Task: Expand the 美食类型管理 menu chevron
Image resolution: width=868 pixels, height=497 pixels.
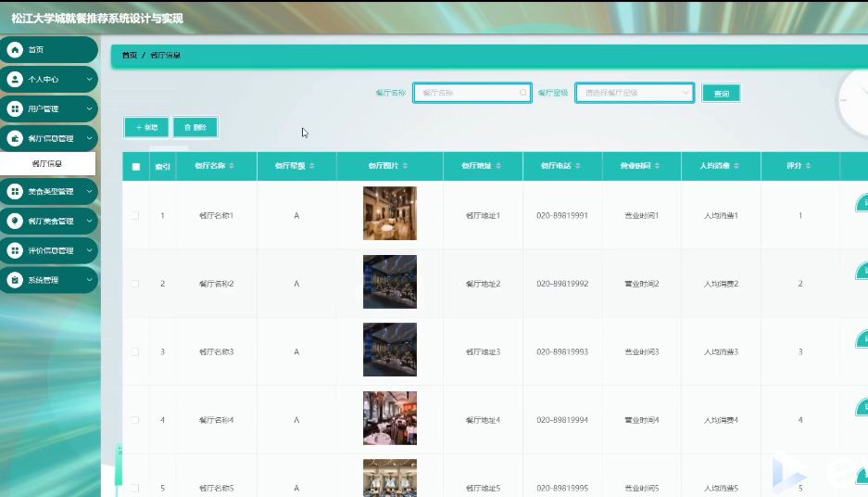Action: click(x=89, y=191)
